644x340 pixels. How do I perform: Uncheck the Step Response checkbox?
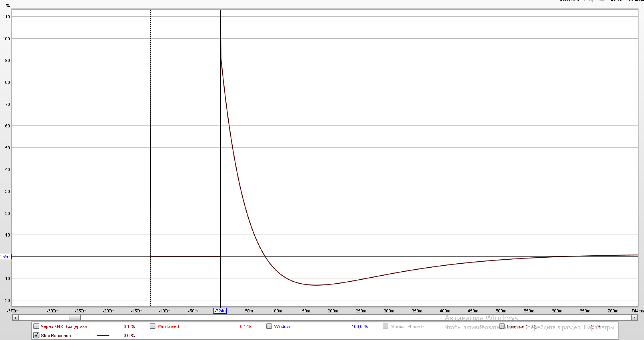(36, 335)
